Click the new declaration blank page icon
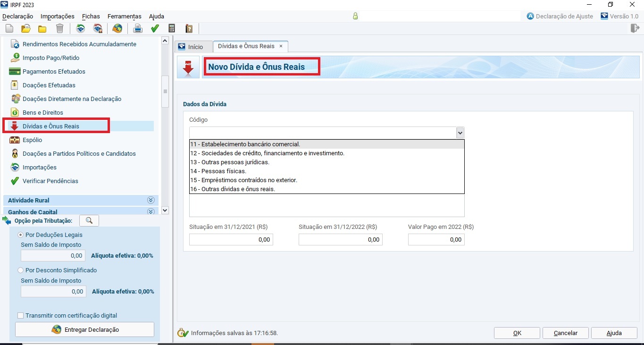The image size is (644, 345). (x=9, y=29)
